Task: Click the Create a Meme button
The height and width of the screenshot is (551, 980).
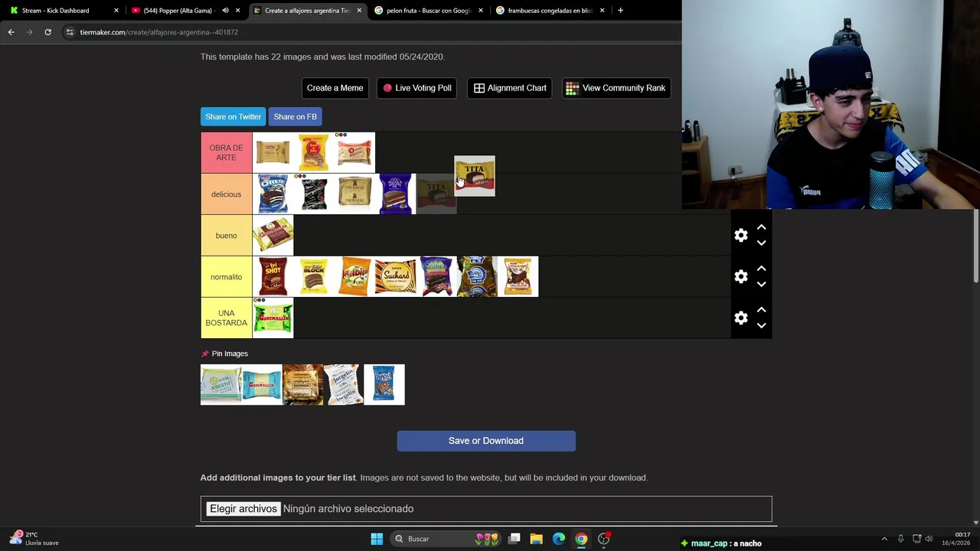Action: (x=335, y=88)
